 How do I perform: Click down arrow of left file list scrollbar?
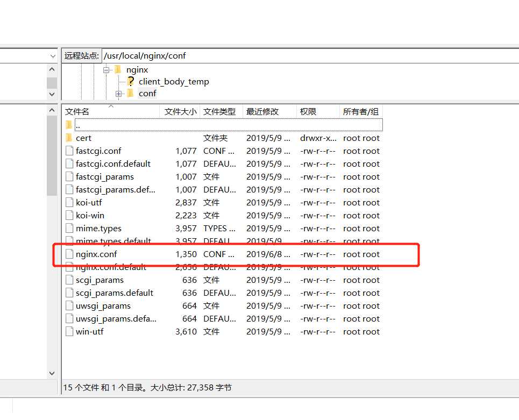coord(52,373)
